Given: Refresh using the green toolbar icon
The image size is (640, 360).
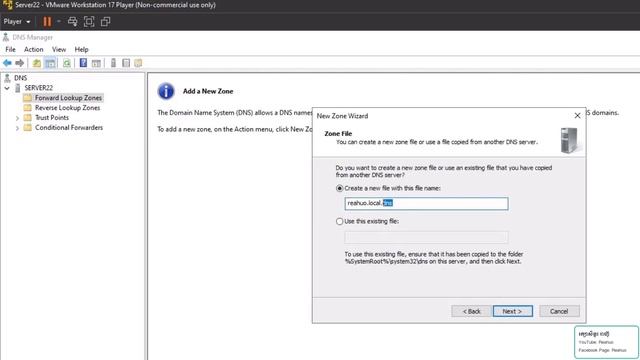Looking at the screenshot, I should pyautogui.click(x=67, y=63).
